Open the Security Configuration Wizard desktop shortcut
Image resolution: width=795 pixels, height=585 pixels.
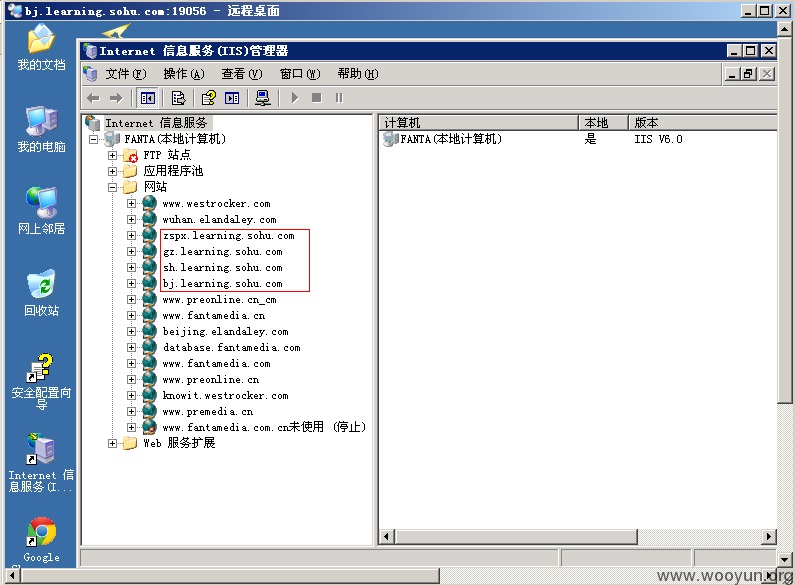[41, 381]
